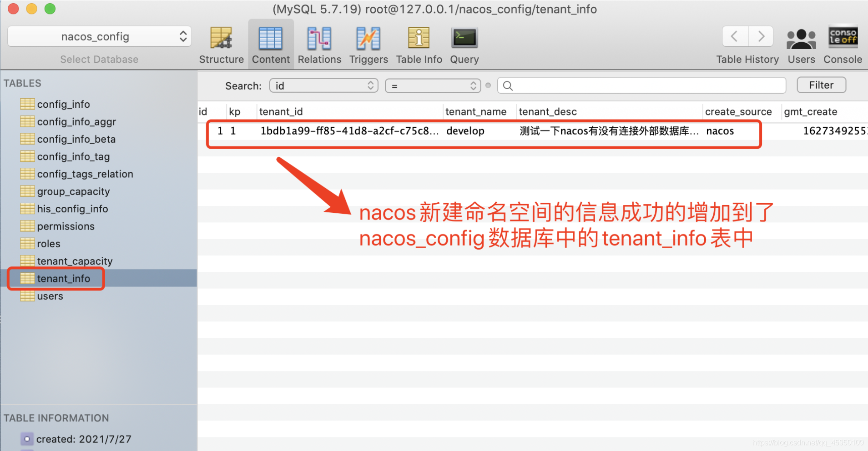Open the Query editor icon

(x=464, y=38)
